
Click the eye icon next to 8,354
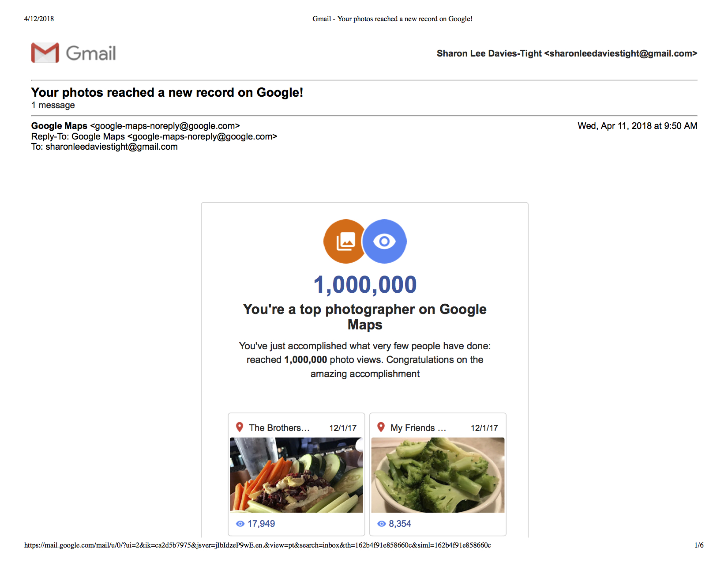382,524
